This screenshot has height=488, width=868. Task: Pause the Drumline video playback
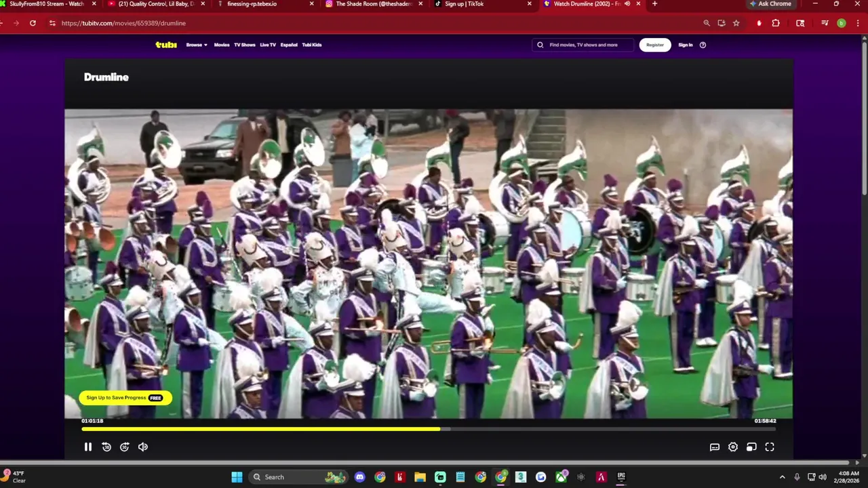88,447
